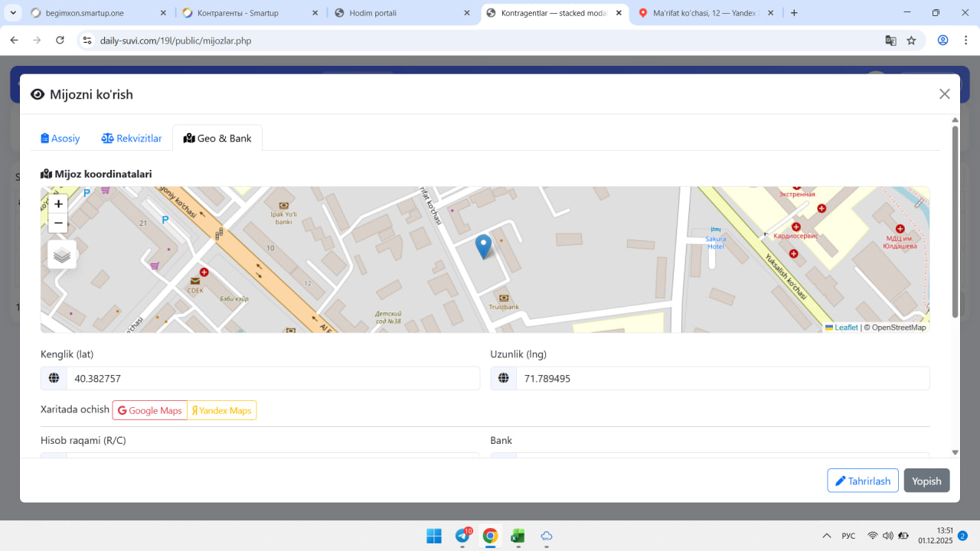Click the blue location marker pin
The image size is (980, 551).
click(x=483, y=246)
